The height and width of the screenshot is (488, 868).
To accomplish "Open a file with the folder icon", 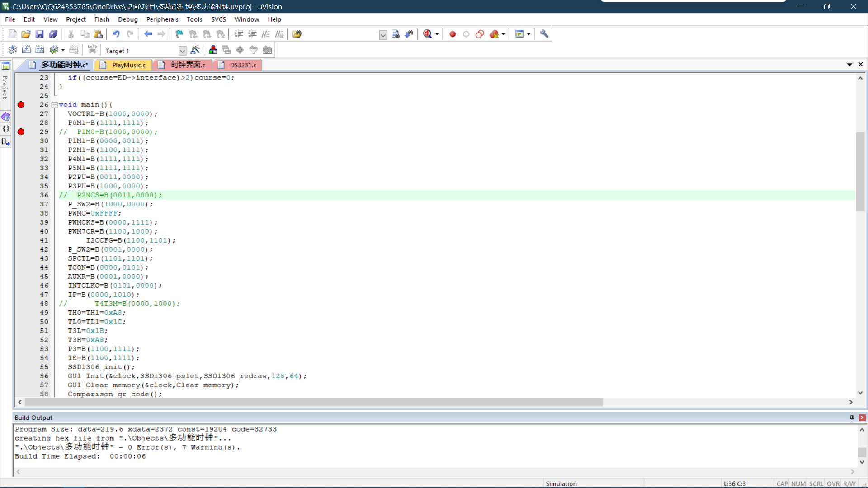I will point(26,34).
